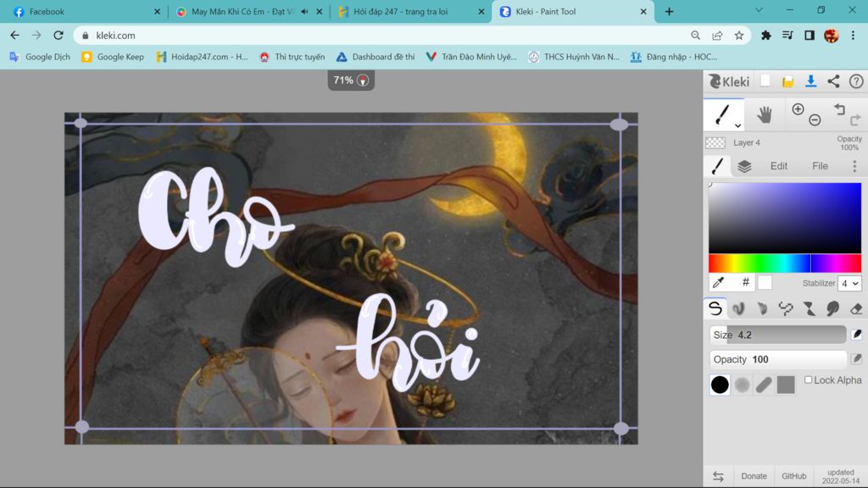Switch to the brush settings tab
This screenshot has width=868, height=488.
[x=717, y=166]
